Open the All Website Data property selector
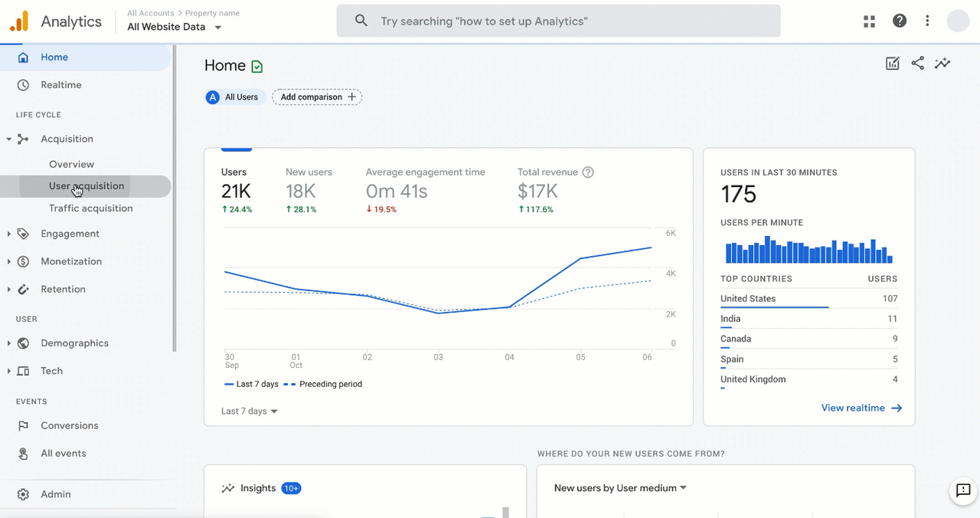The height and width of the screenshot is (518, 980). point(175,27)
